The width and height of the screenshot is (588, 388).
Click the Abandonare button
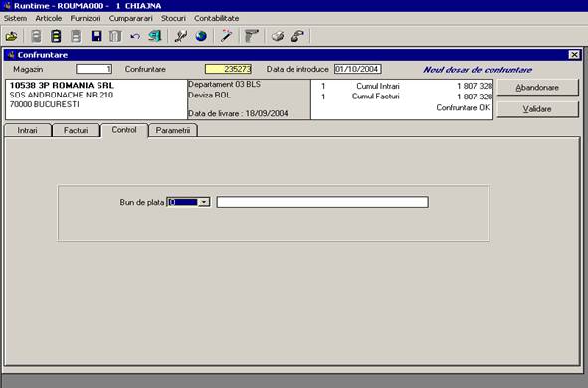pos(537,88)
